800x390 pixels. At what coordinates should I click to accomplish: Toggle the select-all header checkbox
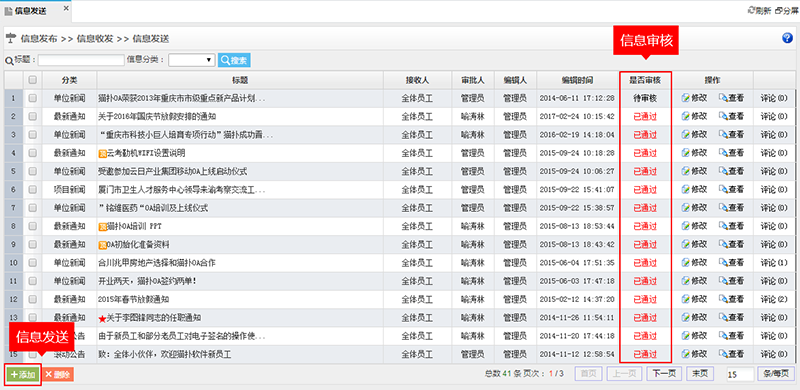click(x=33, y=80)
